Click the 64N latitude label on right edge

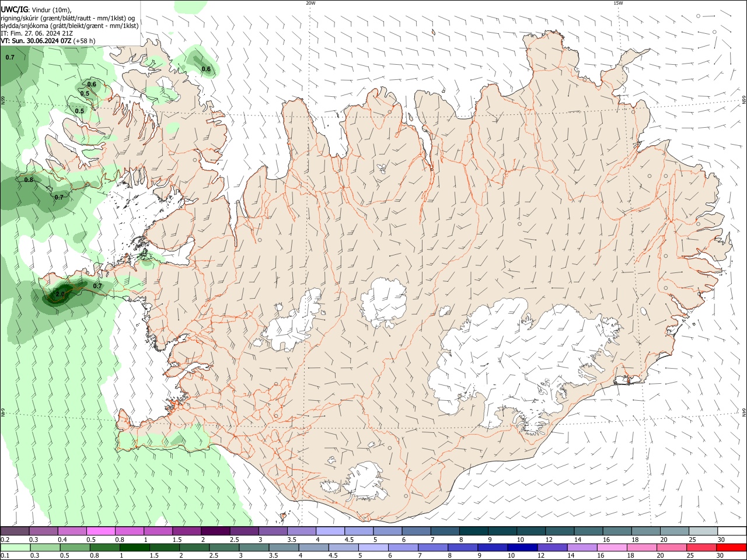click(744, 412)
